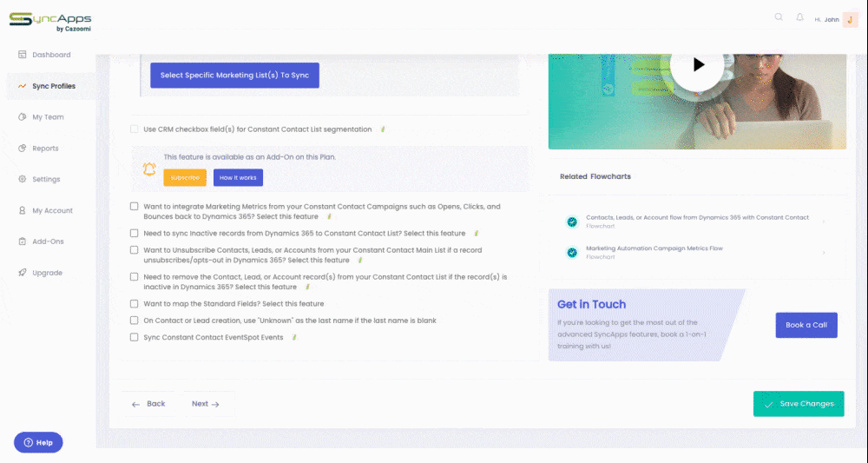Click the Upgrade rocket icon
Viewport: 868px width, 463px height.
click(23, 273)
